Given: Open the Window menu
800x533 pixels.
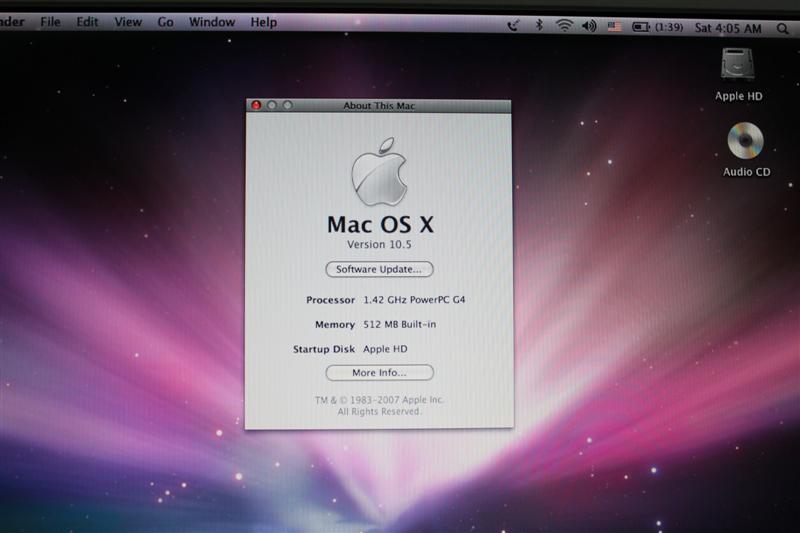Looking at the screenshot, I should (x=212, y=22).
